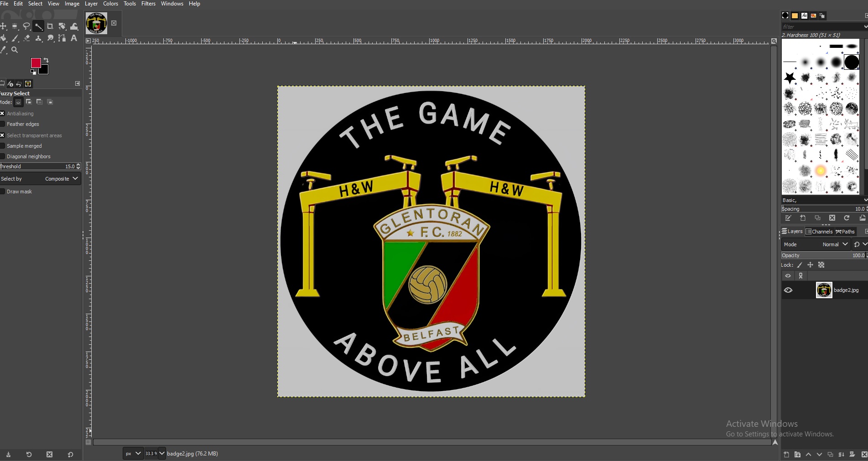Image resolution: width=868 pixels, height=461 pixels.
Task: Select the Paths tool
Action: point(62,38)
